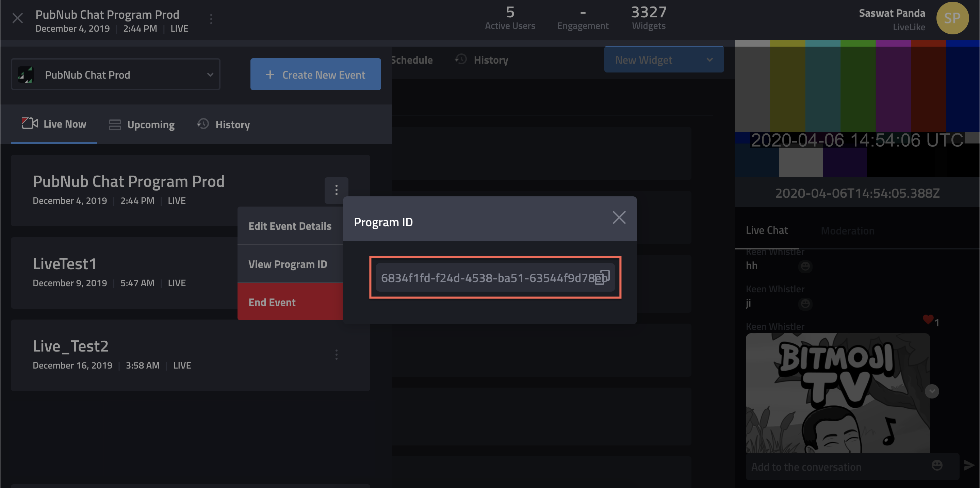The width and height of the screenshot is (980, 488).
Task: Copy the Program ID to clipboard
Action: (x=602, y=277)
